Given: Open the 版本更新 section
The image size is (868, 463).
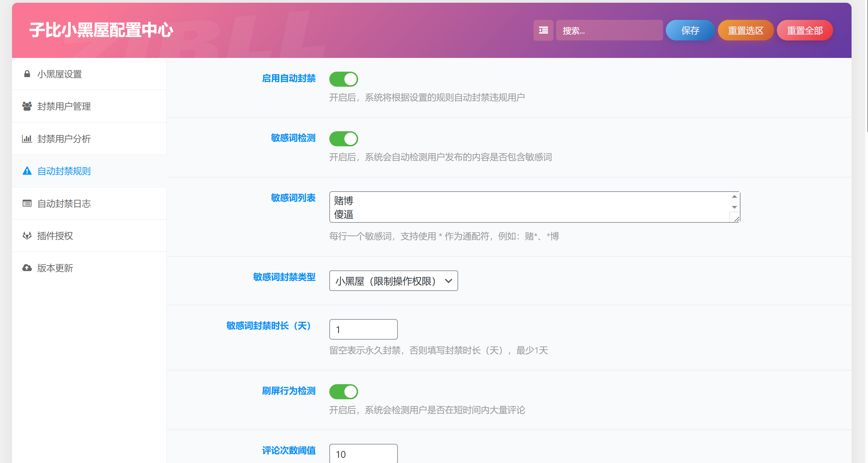Looking at the screenshot, I should [x=89, y=268].
